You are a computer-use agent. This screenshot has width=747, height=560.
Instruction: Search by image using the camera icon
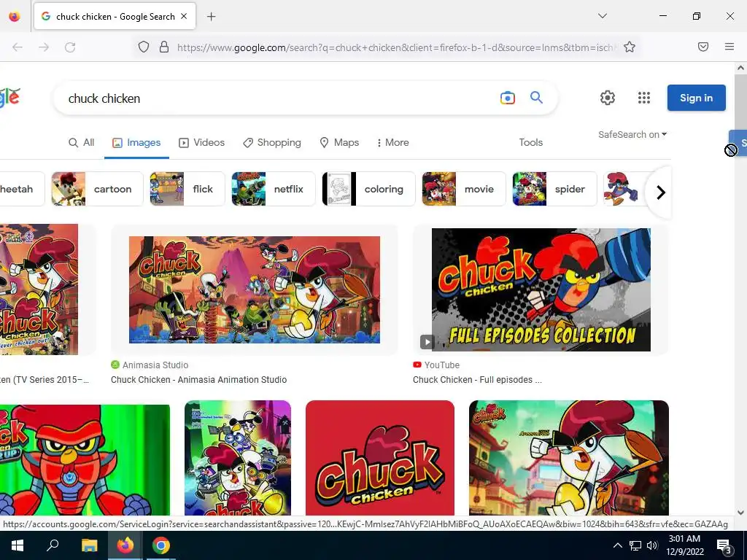click(508, 98)
